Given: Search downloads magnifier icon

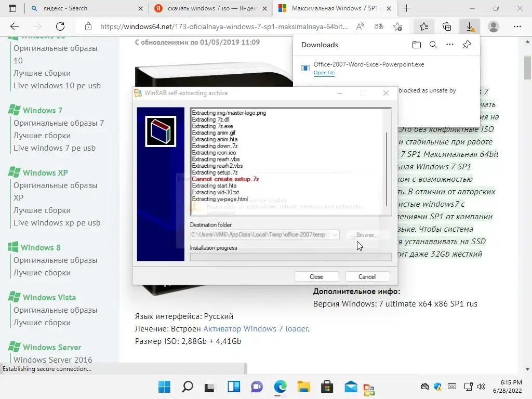Looking at the screenshot, I should click(433, 45).
